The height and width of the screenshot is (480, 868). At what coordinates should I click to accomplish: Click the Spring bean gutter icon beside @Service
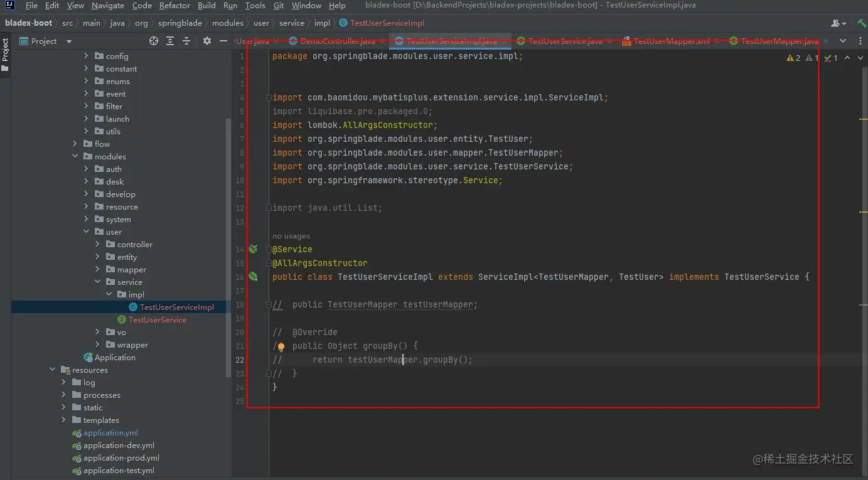(x=253, y=249)
